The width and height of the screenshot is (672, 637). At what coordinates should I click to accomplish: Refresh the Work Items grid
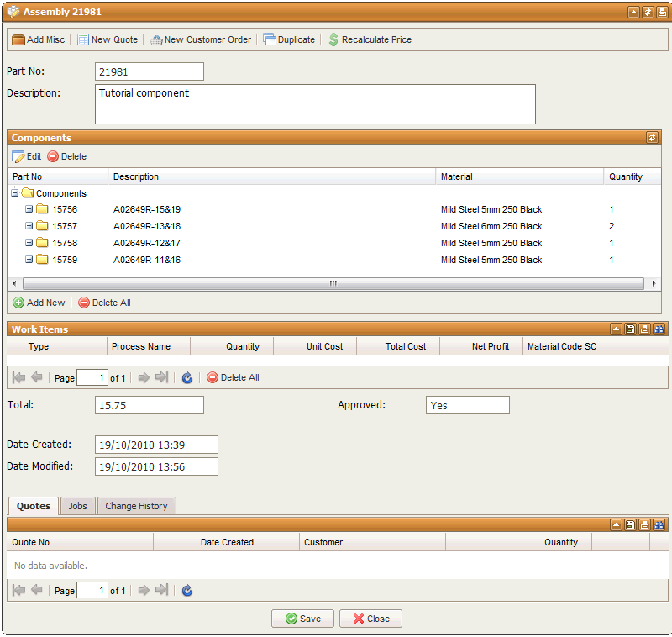[187, 378]
